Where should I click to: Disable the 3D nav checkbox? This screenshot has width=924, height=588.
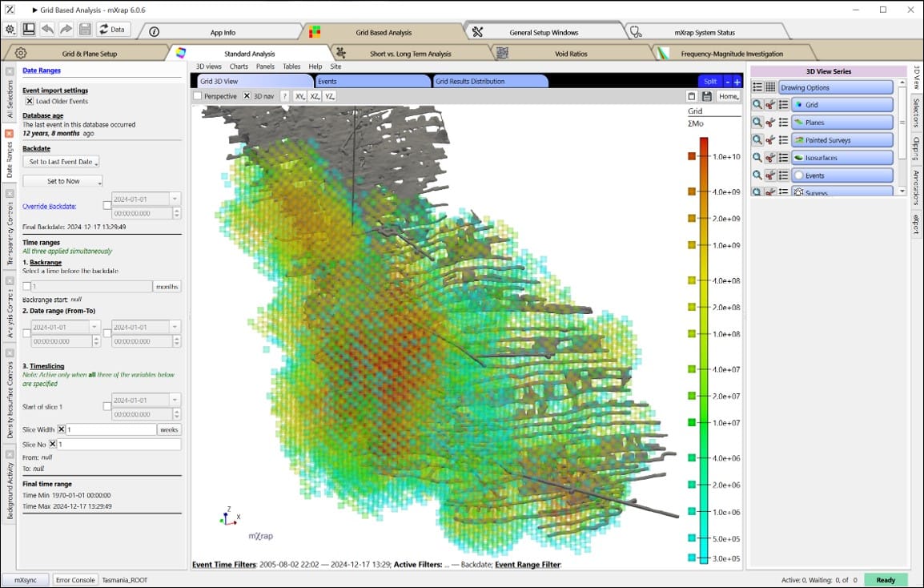(247, 96)
